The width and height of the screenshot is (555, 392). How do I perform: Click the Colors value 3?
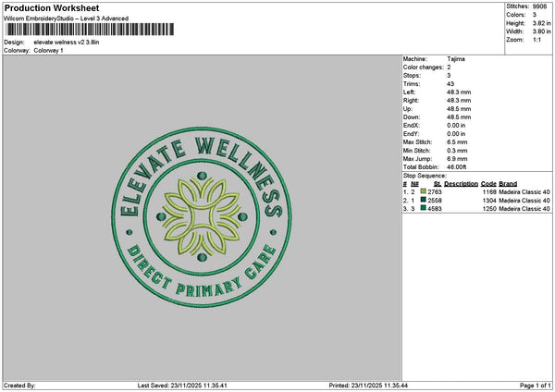pos(535,15)
